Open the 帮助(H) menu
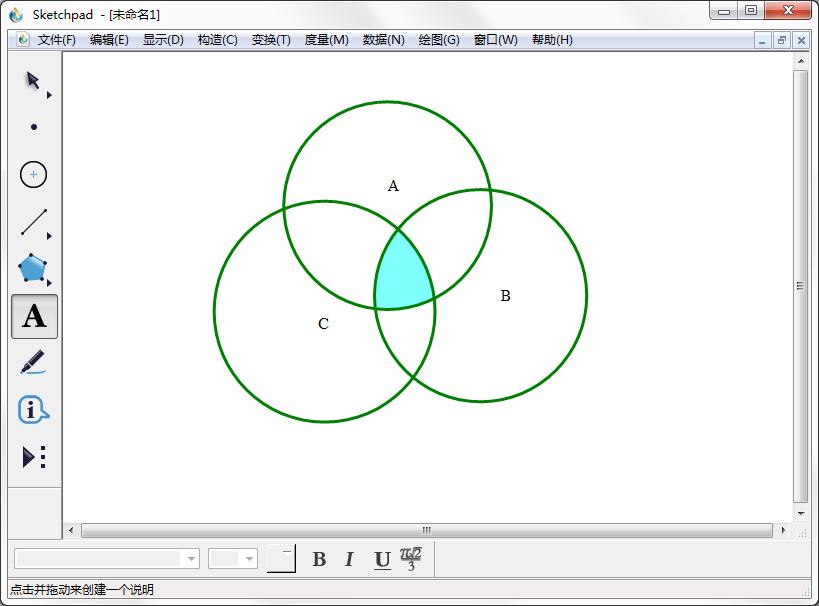The height and width of the screenshot is (606, 819). tap(552, 40)
